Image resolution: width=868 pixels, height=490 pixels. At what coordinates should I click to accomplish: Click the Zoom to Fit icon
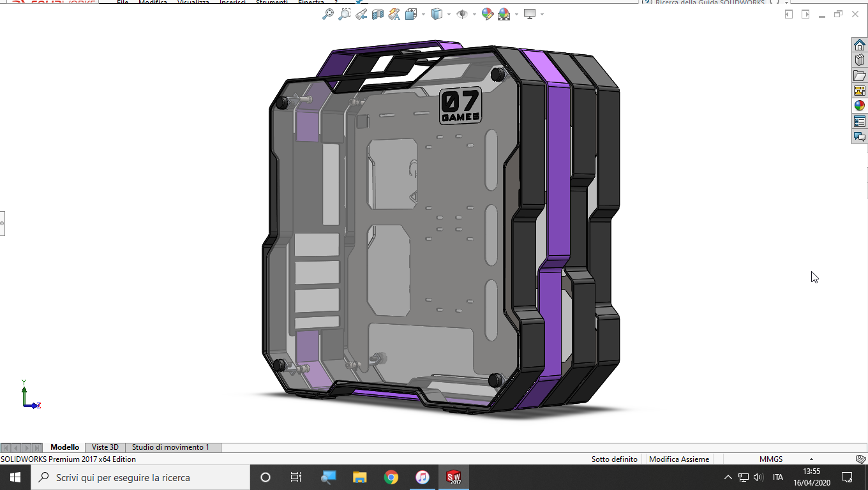point(328,14)
